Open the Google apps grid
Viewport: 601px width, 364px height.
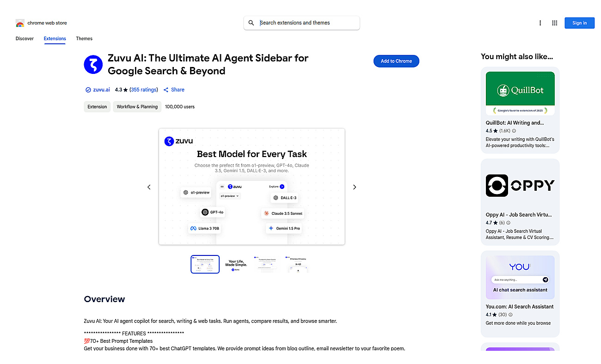point(554,23)
